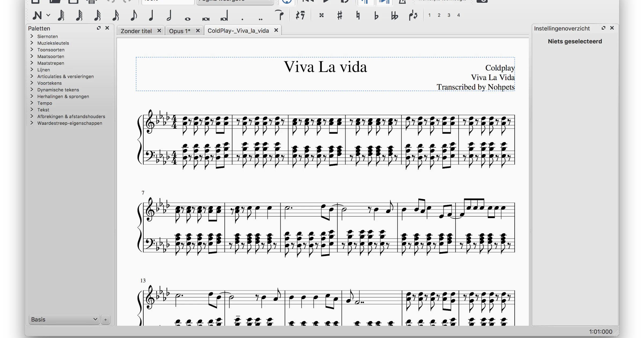The image size is (644, 338).
Task: Apply the double sharp accidental
Action: point(321,15)
